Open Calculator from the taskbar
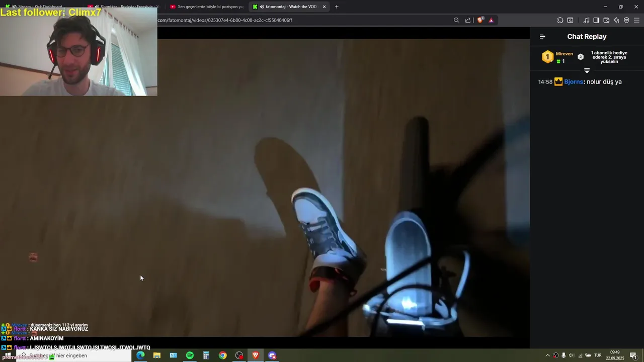Screen dimensions: 644x362 click(206, 355)
